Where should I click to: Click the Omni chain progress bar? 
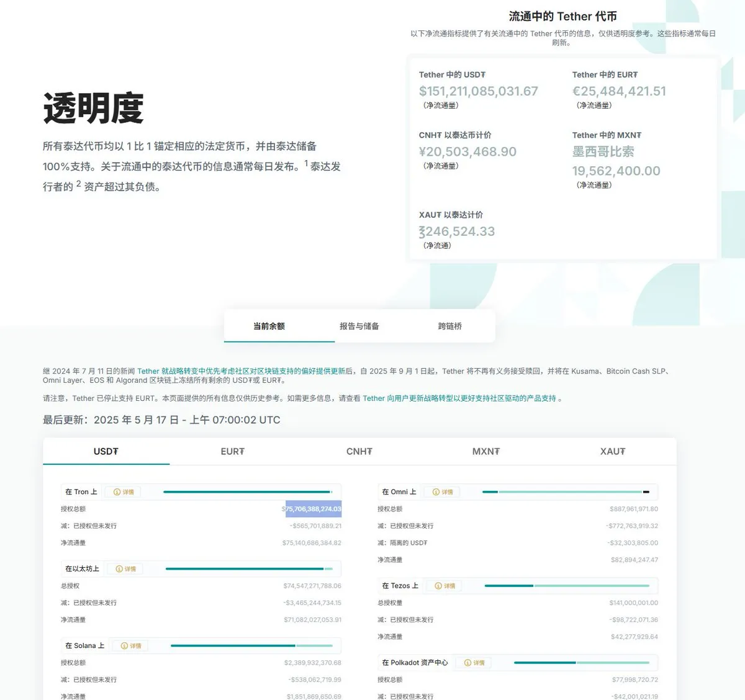pos(566,492)
